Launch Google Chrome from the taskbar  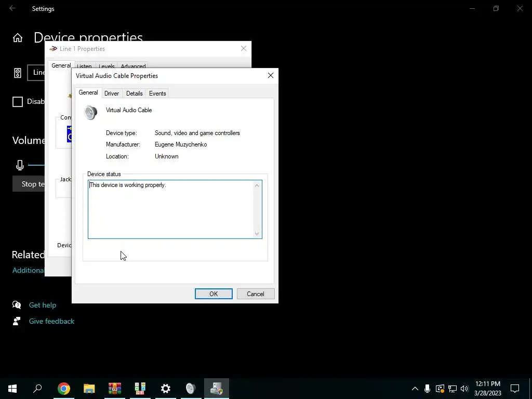(x=64, y=389)
